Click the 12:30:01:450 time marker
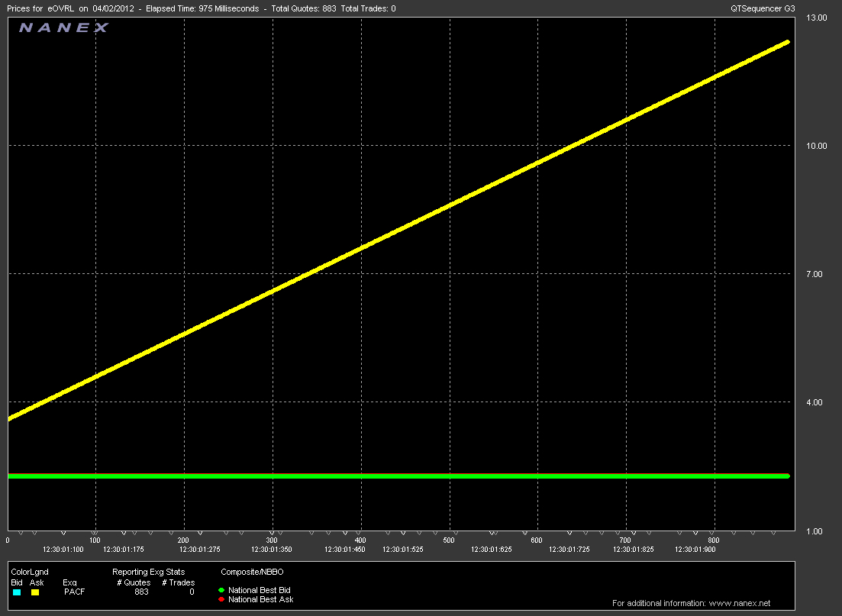The image size is (842, 616). (x=345, y=549)
